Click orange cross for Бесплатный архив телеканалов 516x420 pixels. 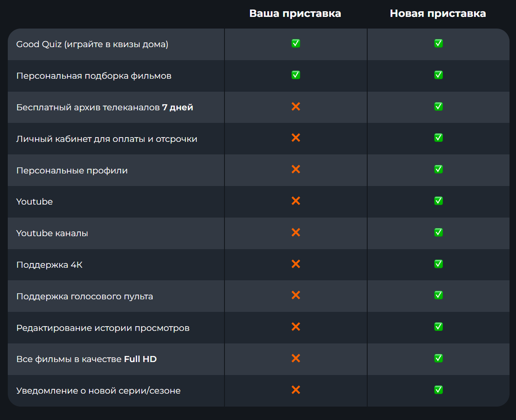tap(295, 107)
